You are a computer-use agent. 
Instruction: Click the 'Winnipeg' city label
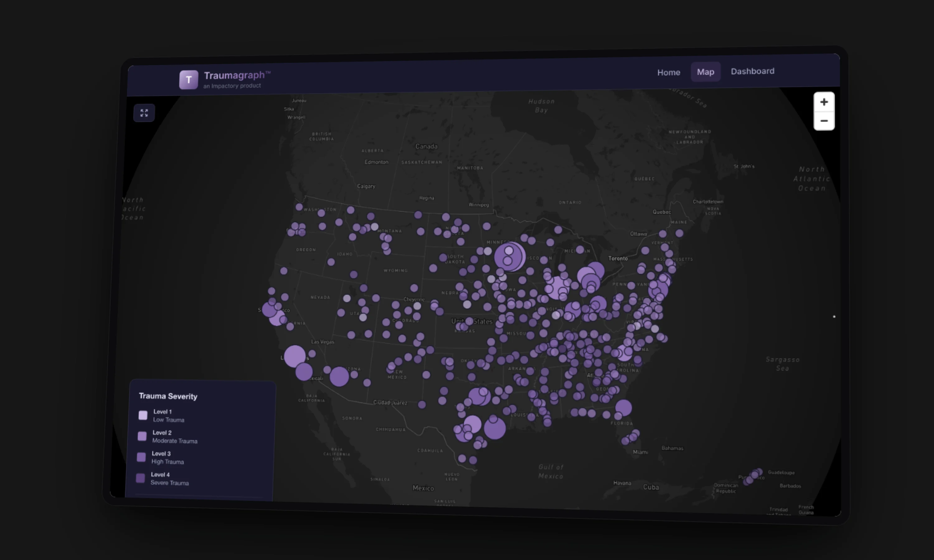pos(479,205)
